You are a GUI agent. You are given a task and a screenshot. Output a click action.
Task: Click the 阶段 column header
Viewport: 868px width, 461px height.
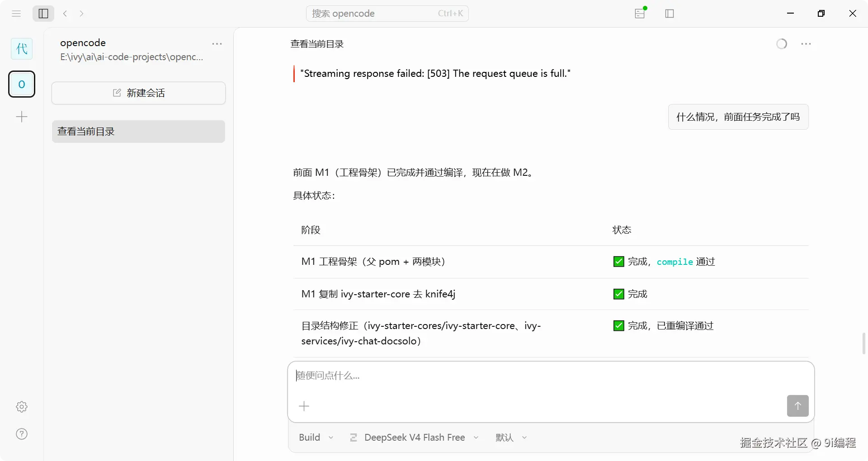(x=311, y=230)
